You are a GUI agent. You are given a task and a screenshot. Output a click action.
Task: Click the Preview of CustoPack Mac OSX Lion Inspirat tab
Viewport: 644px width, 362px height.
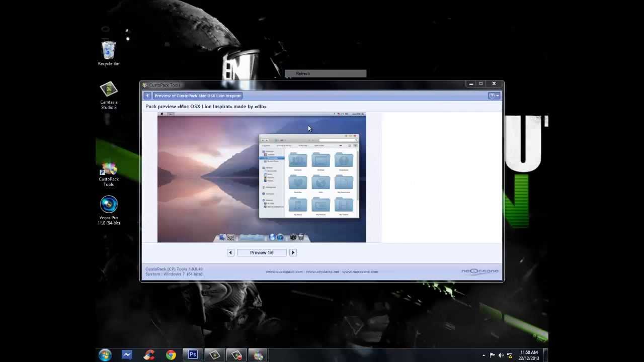point(198,96)
